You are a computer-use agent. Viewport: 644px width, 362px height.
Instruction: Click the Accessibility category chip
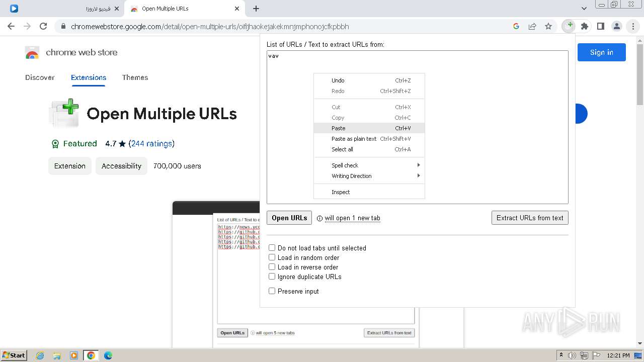click(x=121, y=166)
